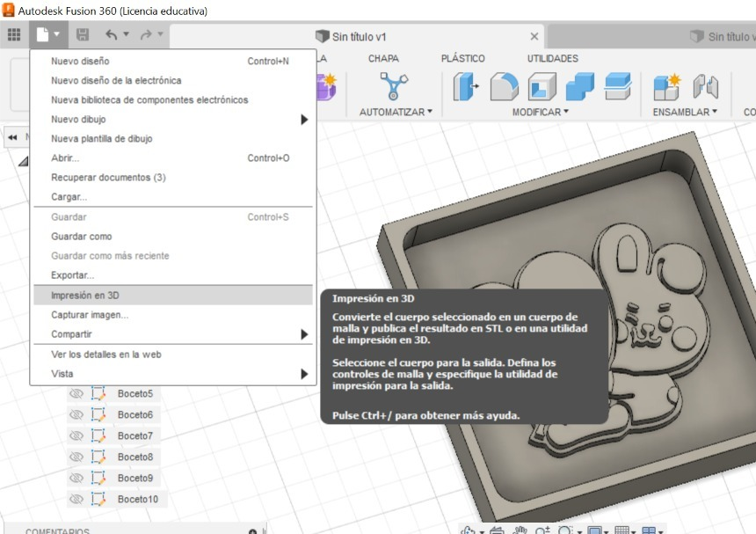Click the Automatizar tool icon
This screenshot has width=756, height=534.
pos(394,86)
